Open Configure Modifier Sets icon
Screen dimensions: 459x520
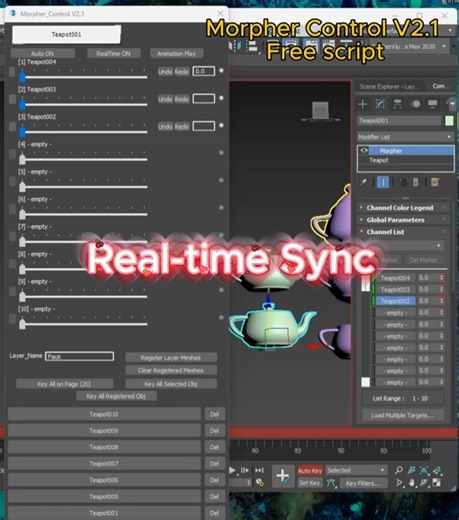click(x=435, y=182)
